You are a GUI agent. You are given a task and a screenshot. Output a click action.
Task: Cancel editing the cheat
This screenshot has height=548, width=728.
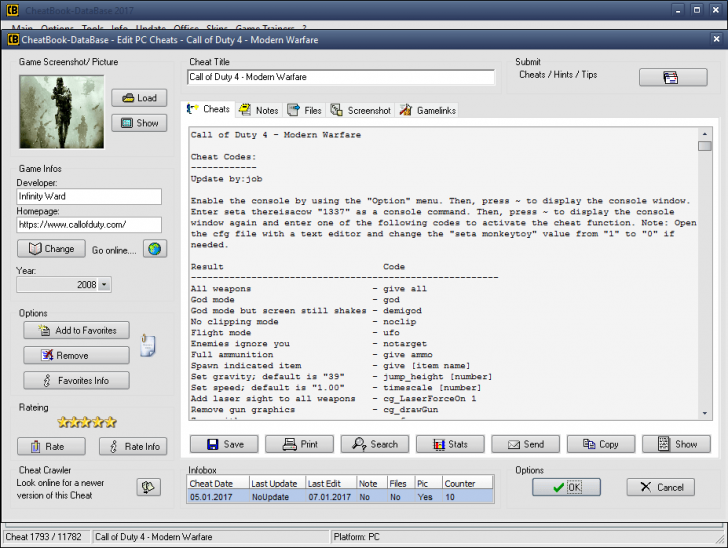(661, 487)
